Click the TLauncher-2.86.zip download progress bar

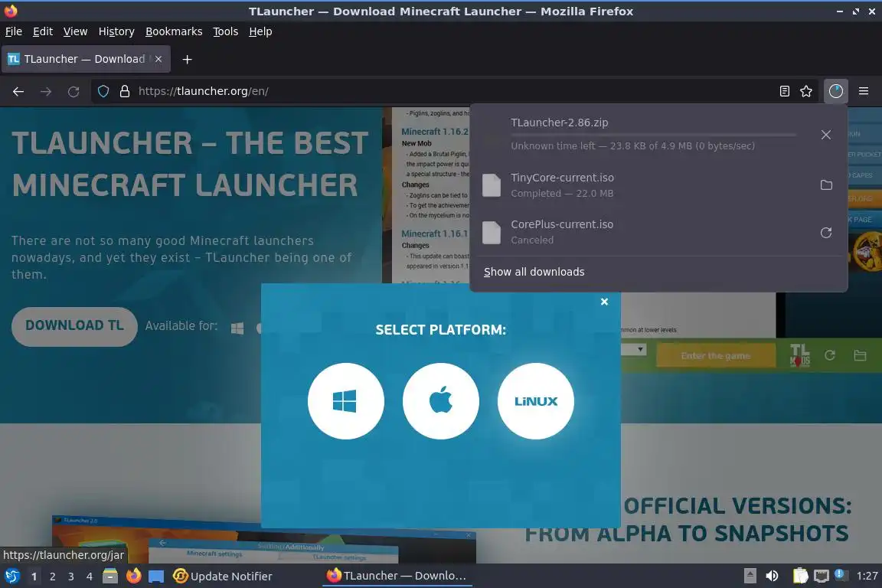(654, 135)
